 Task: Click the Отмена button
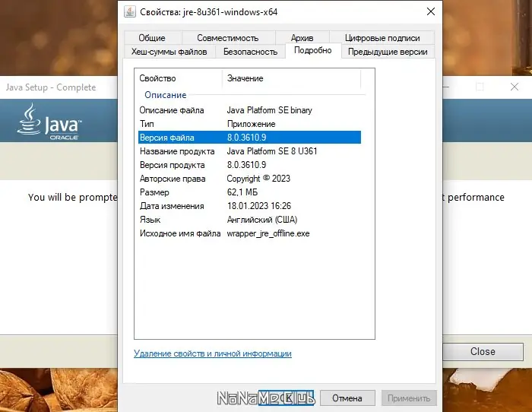347,398
